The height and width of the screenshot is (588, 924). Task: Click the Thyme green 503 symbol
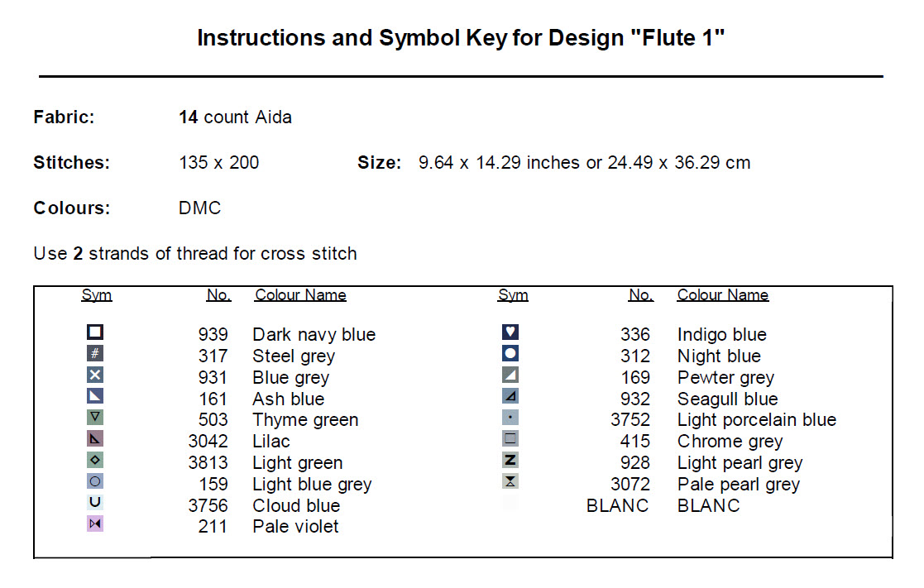pyautogui.click(x=95, y=418)
